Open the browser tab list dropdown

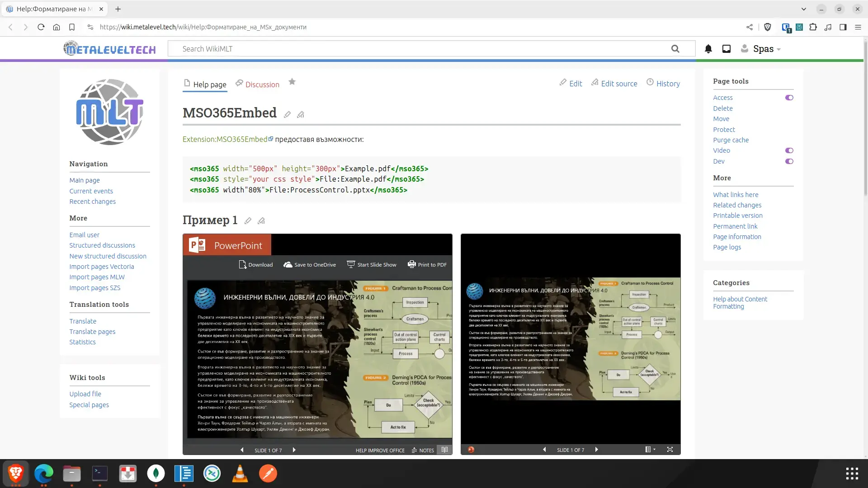[x=803, y=9]
